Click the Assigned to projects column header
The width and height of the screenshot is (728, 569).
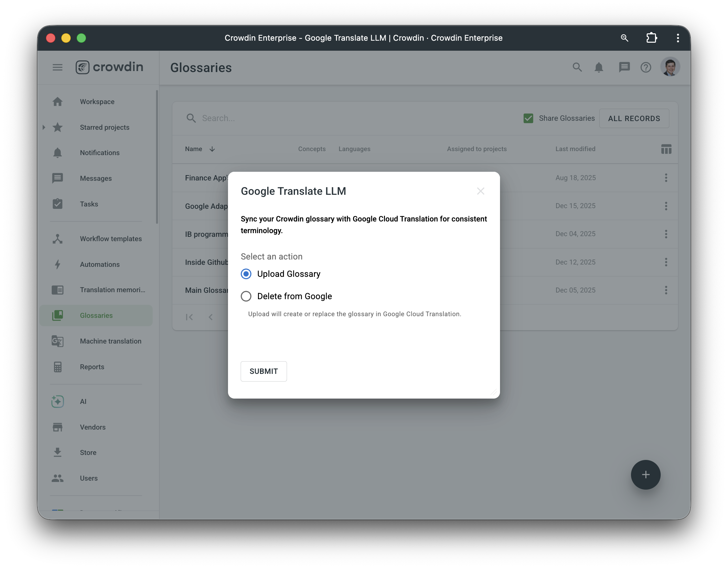pyautogui.click(x=477, y=149)
